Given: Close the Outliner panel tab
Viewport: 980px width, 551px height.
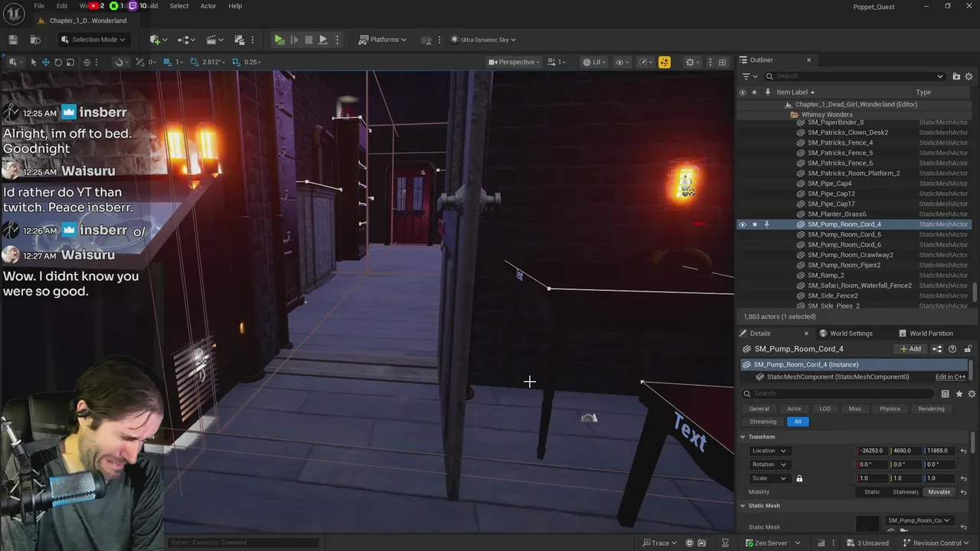Looking at the screenshot, I should (808, 60).
